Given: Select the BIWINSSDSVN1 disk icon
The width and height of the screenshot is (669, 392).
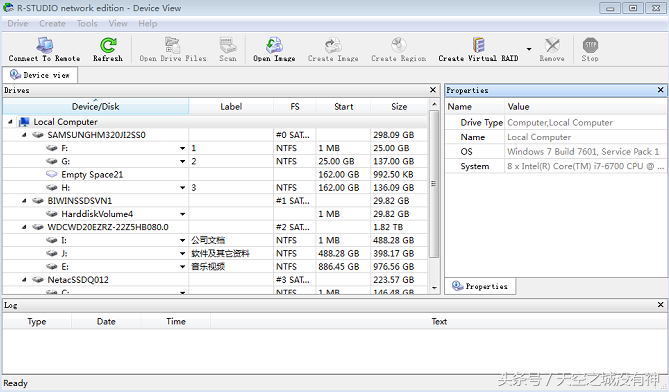Looking at the screenshot, I should pyautogui.click(x=38, y=201).
